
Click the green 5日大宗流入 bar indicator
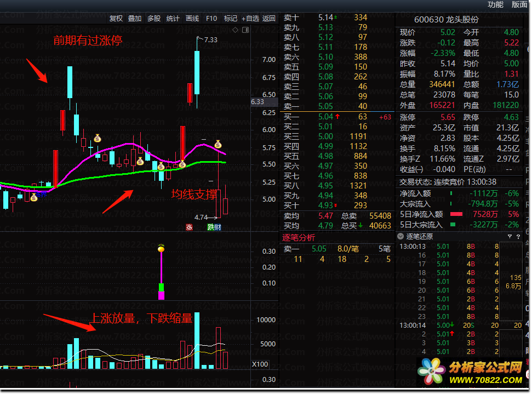pyautogui.click(x=453, y=224)
